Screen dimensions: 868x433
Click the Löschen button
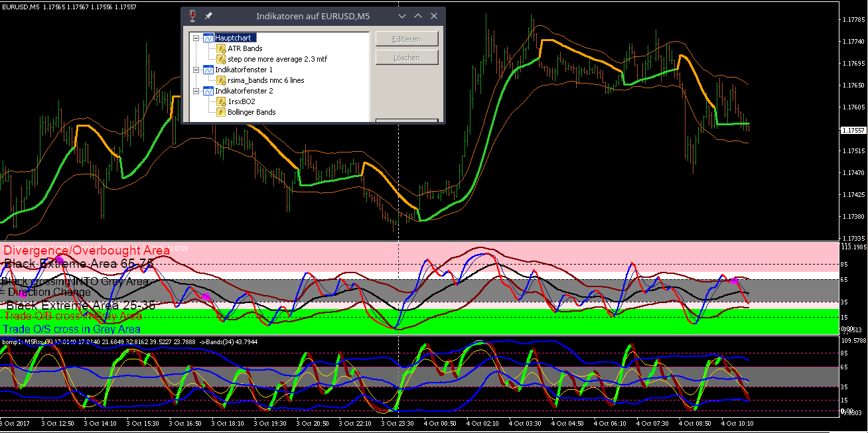pos(407,58)
